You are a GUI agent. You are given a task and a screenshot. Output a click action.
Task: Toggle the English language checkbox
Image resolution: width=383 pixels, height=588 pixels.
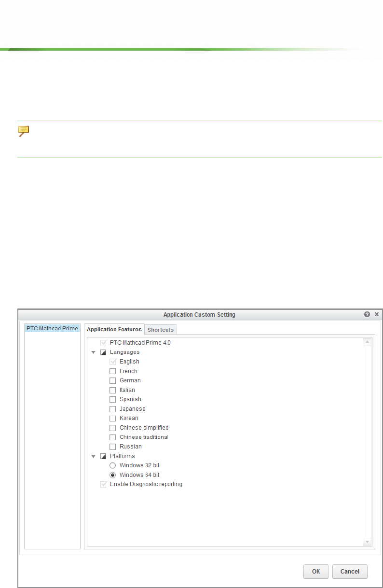(113, 362)
